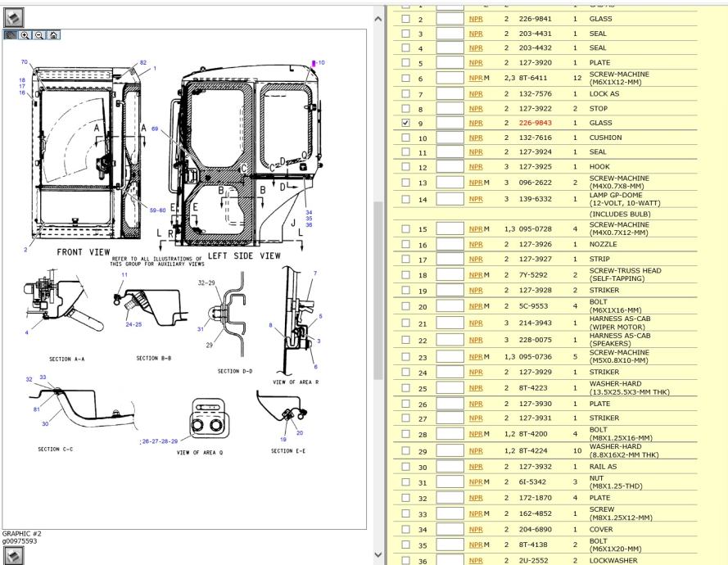This screenshot has height=565, width=728.
Task: Check the box for item 5 PLATE
Action: click(405, 63)
